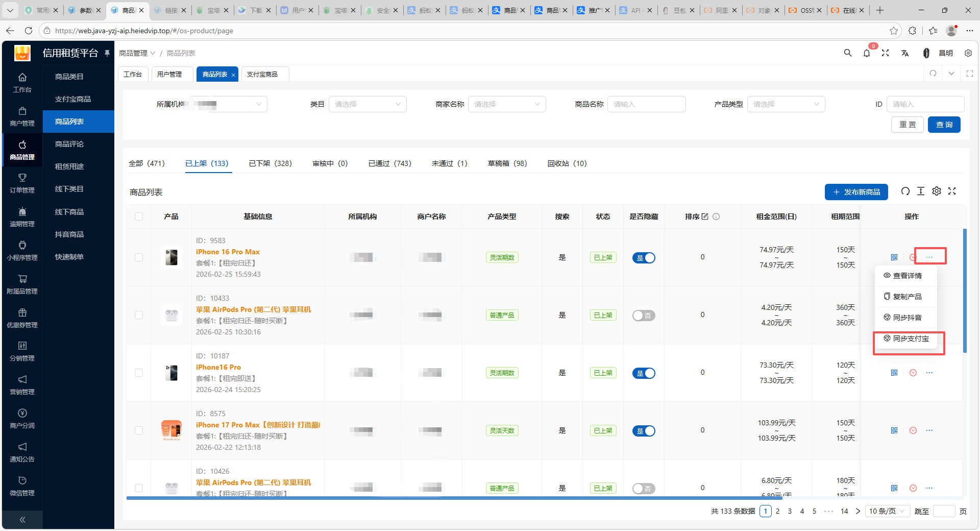The height and width of the screenshot is (531, 980).
Task: Check the select-all checkbox in table header
Action: (139, 216)
